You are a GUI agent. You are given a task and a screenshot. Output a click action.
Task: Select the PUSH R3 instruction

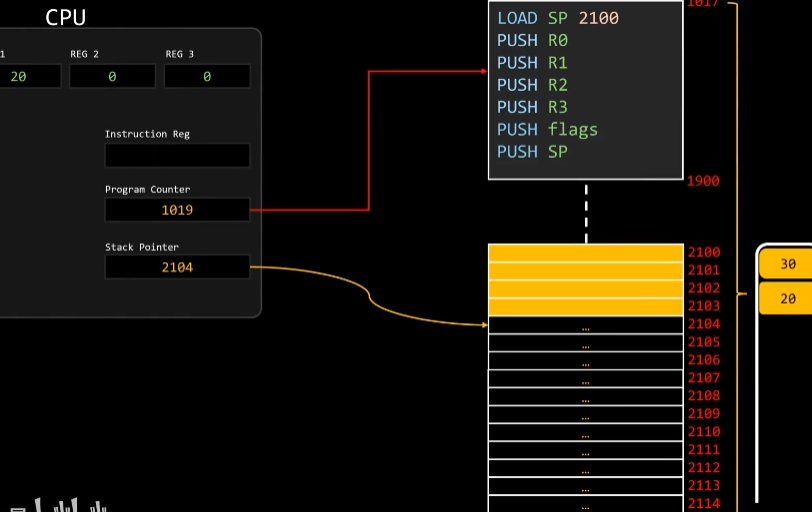[532, 107]
